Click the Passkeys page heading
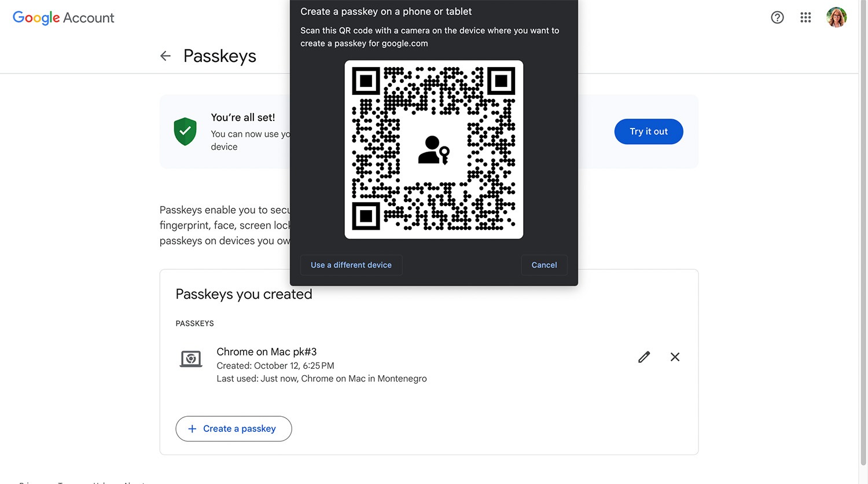This screenshot has height=484, width=868. 220,56
